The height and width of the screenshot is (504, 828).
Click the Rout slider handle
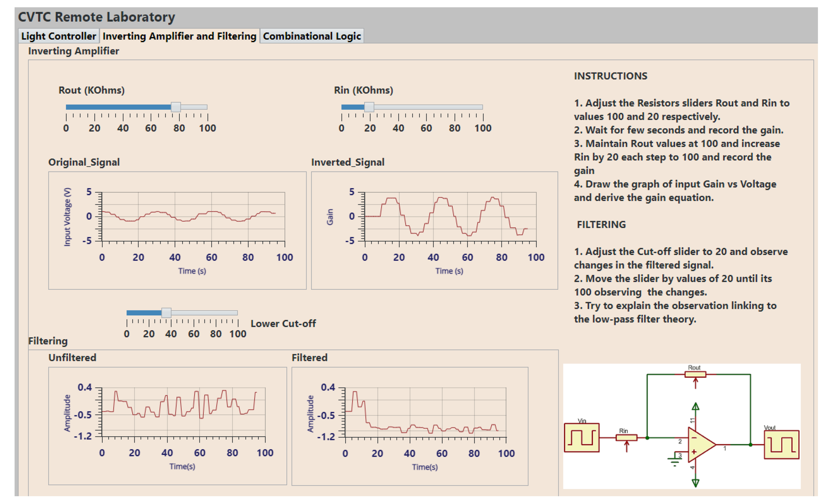pyautogui.click(x=176, y=107)
